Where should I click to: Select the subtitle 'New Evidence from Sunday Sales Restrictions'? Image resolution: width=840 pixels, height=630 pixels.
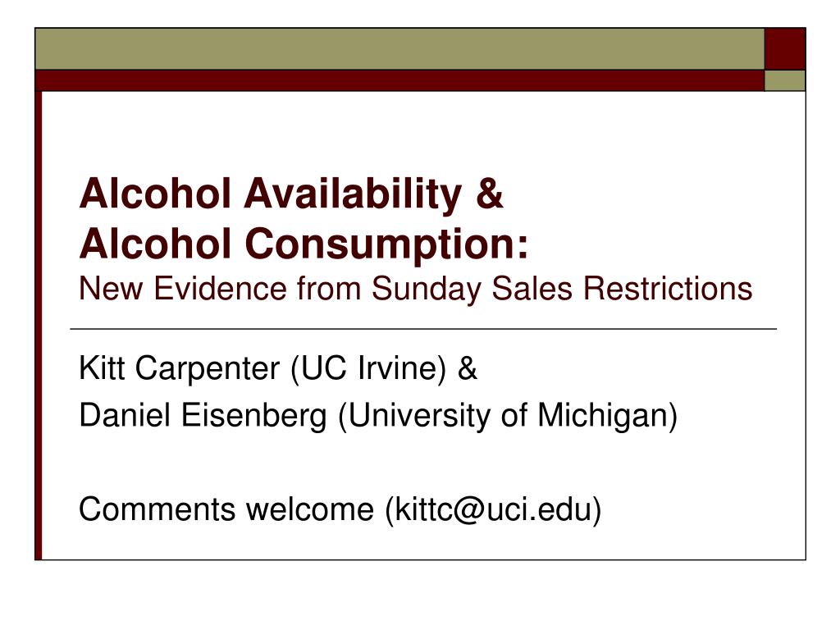pos(416,290)
